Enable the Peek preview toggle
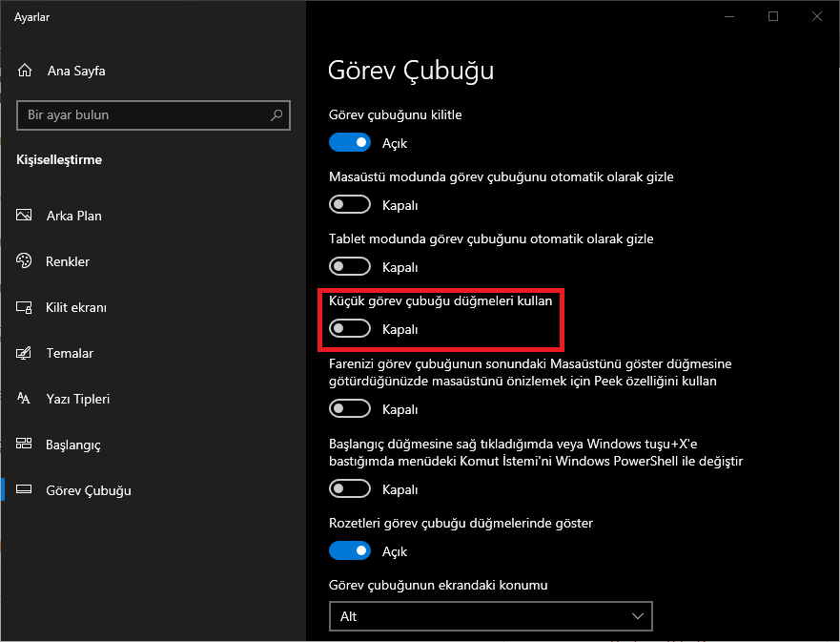 [x=350, y=408]
